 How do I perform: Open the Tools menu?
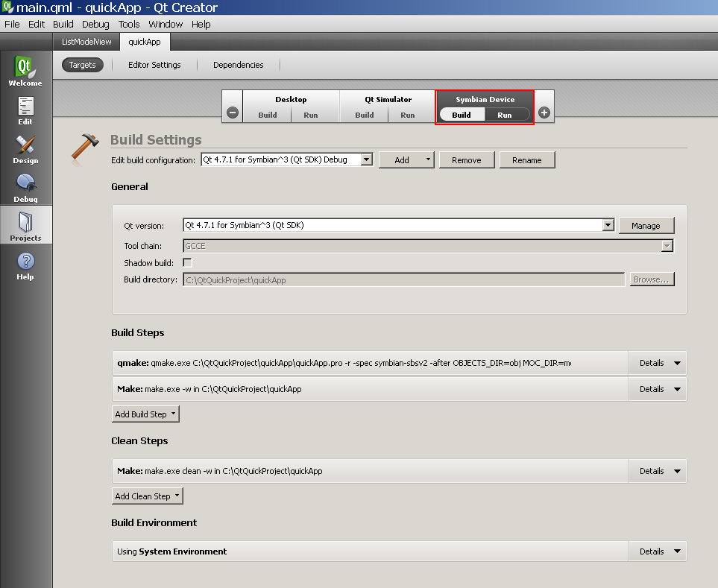[129, 25]
